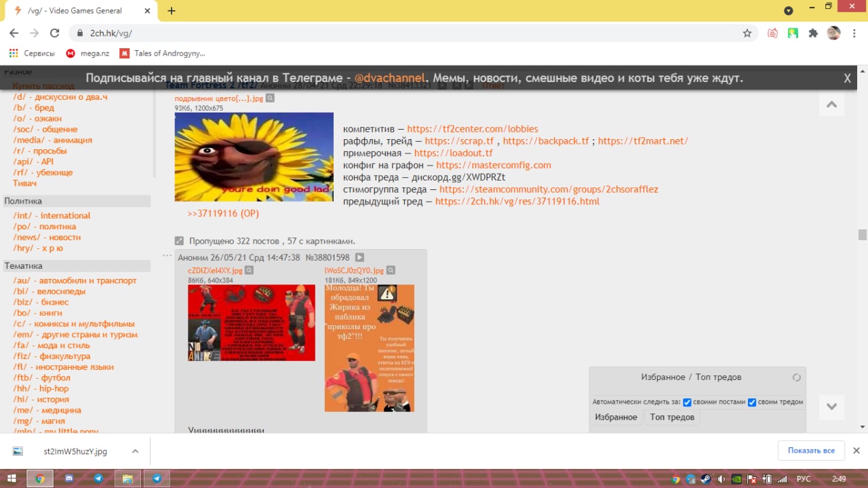Go to /news/ - новости board
The image size is (868, 488).
pos(47,238)
